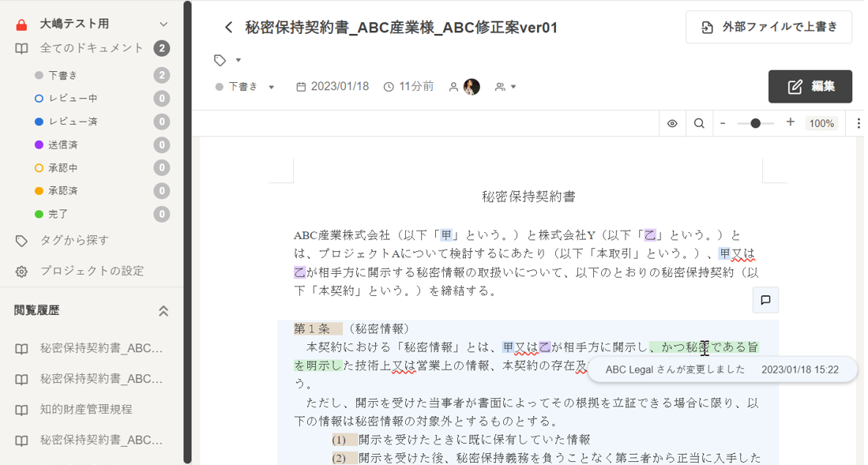Expand the 下書き status dropdown

click(245, 87)
